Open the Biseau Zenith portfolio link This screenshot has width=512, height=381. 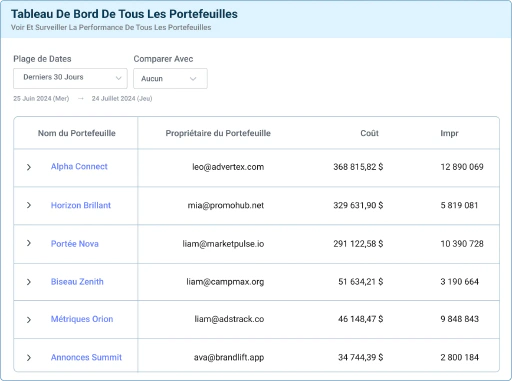tap(77, 282)
